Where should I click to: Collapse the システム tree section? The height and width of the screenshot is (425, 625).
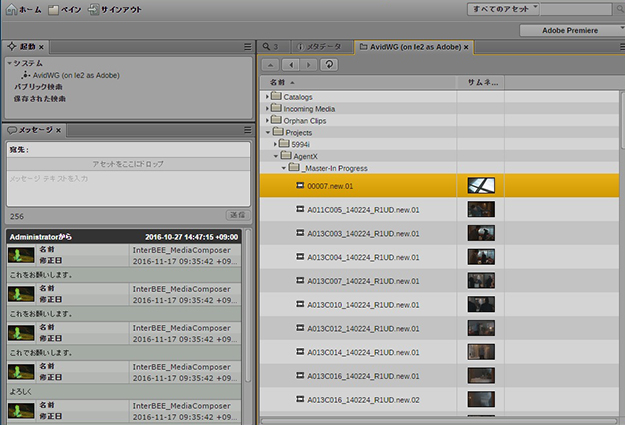[10, 63]
